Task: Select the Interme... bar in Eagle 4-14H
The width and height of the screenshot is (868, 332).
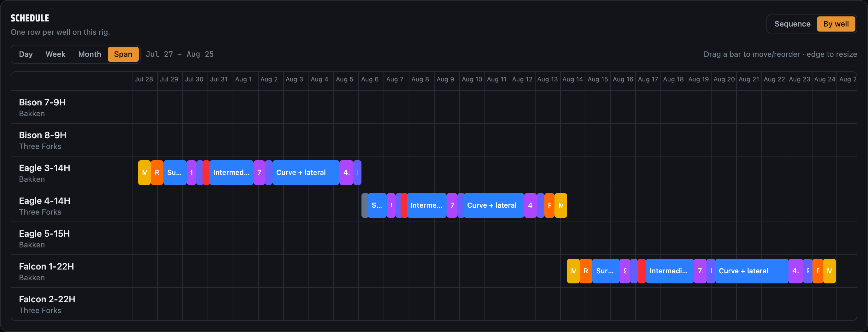Action: coord(426,205)
